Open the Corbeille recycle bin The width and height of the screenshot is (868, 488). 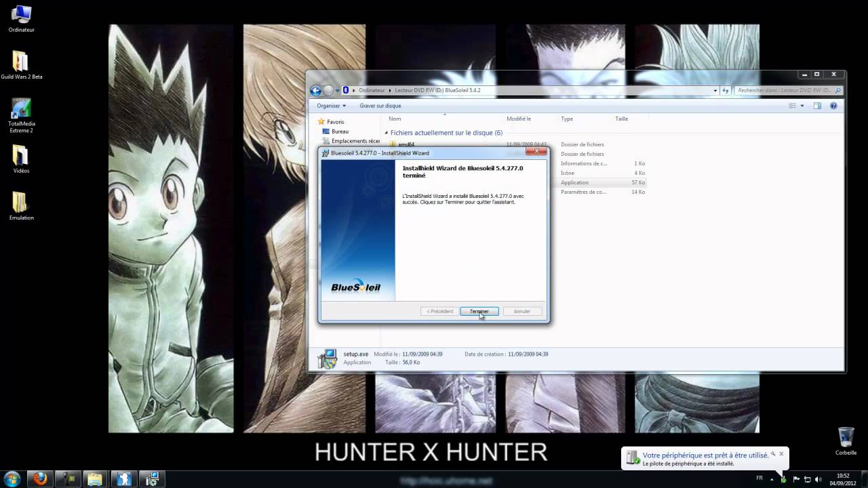point(846,441)
